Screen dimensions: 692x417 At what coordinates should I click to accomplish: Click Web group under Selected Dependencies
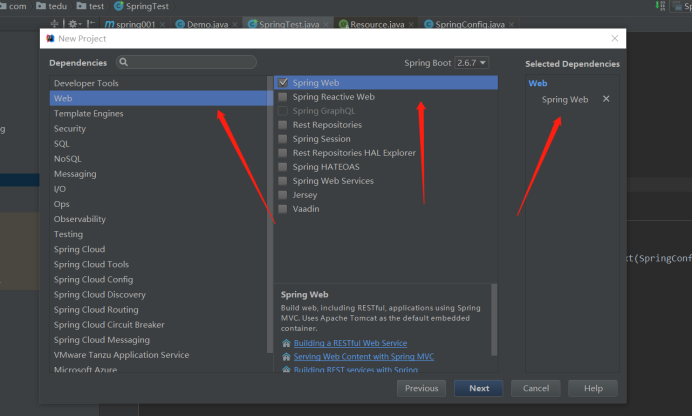[538, 83]
